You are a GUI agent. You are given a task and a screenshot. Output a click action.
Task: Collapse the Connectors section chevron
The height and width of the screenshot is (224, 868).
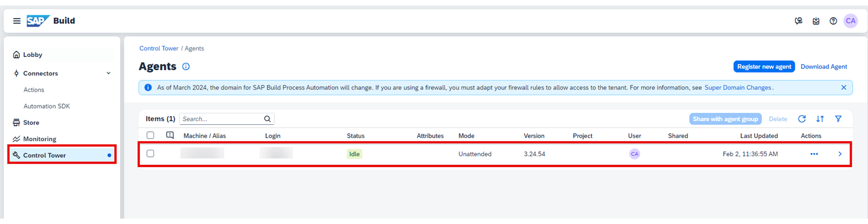[x=108, y=73]
